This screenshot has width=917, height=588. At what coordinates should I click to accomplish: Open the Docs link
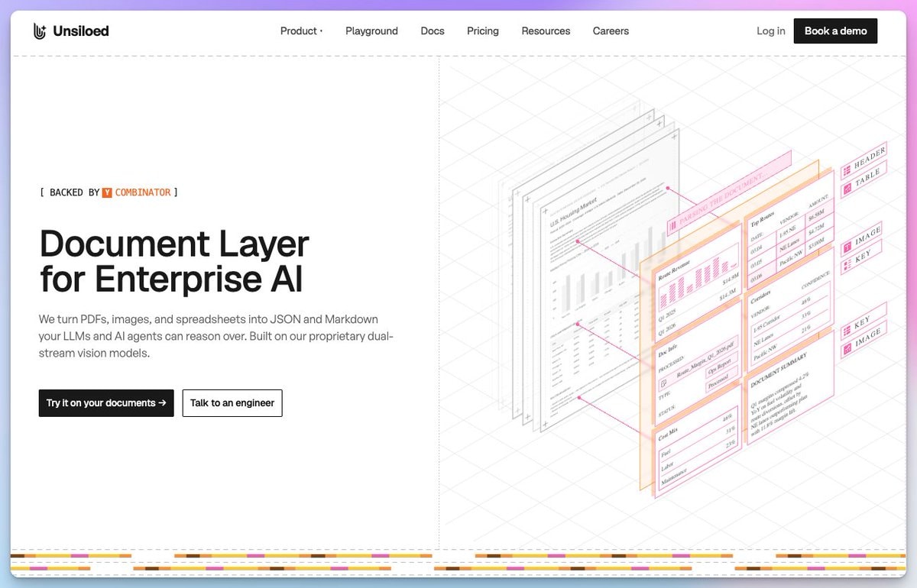[x=433, y=31]
